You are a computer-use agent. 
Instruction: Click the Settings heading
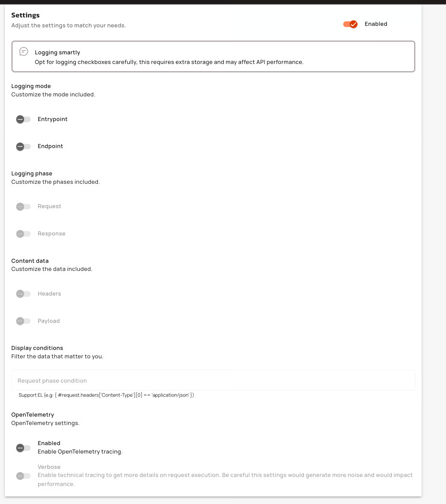click(x=26, y=15)
